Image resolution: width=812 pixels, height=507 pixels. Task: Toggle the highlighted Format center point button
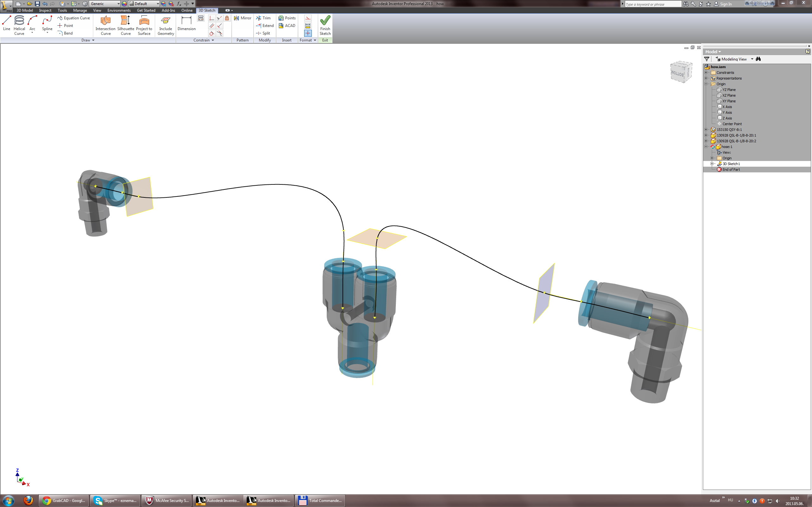point(308,33)
